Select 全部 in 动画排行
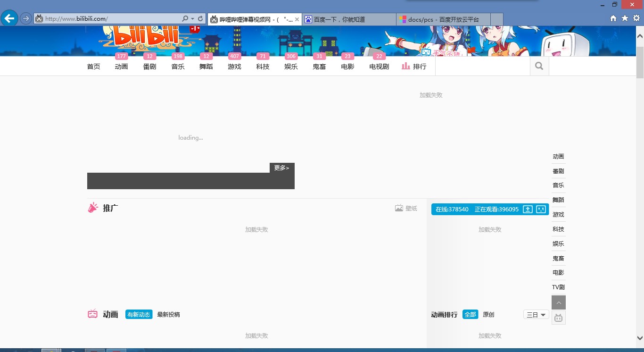644x352 pixels. (471, 314)
